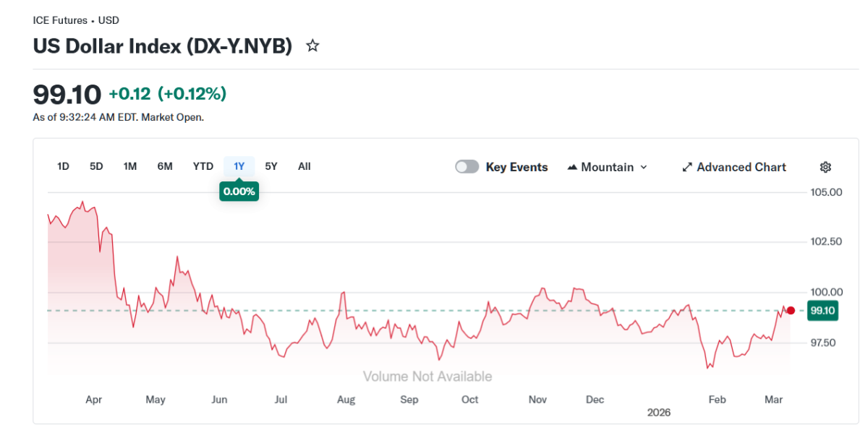Open the Advanced Chart link
The height and width of the screenshot is (425, 868).
pos(741,167)
